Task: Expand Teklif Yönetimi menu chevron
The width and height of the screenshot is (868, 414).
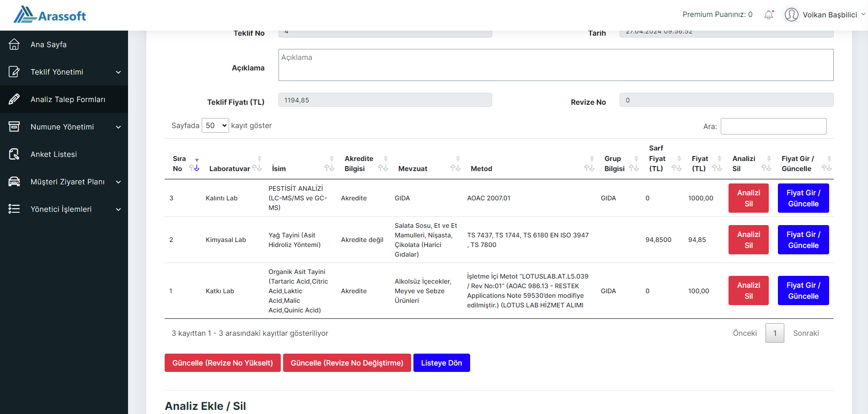Action: coord(118,72)
